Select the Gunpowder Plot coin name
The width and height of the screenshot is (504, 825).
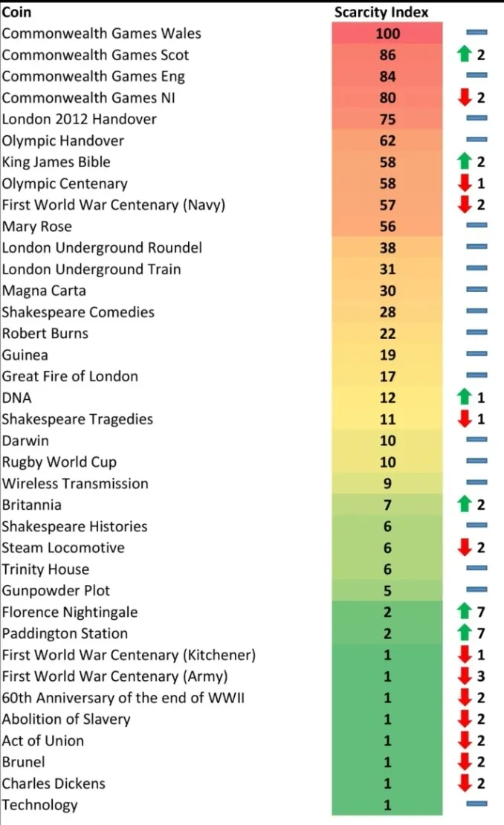56,590
